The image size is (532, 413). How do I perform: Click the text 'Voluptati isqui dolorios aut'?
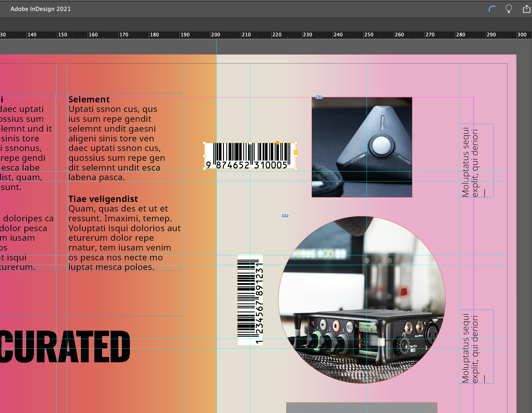[125, 228]
